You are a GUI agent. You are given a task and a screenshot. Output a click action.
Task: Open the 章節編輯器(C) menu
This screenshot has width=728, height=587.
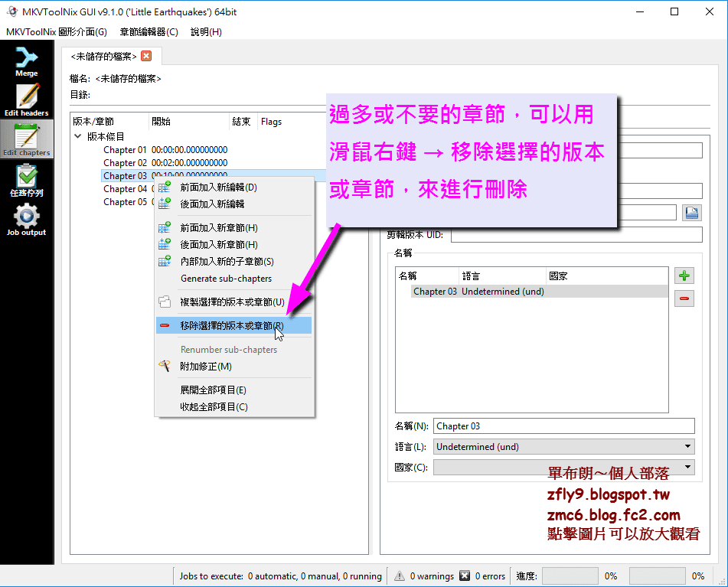pyautogui.click(x=149, y=32)
